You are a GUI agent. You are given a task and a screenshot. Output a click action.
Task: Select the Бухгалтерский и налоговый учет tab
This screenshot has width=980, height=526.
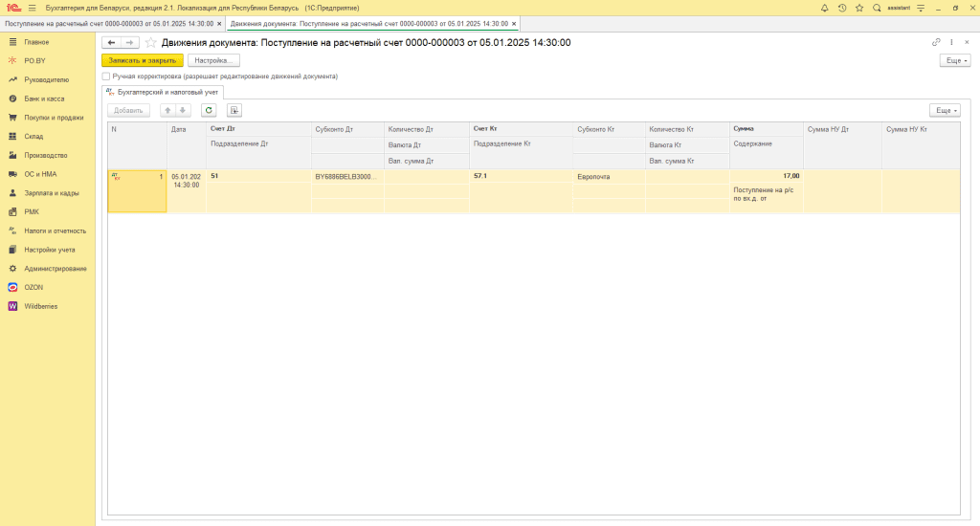coord(163,92)
